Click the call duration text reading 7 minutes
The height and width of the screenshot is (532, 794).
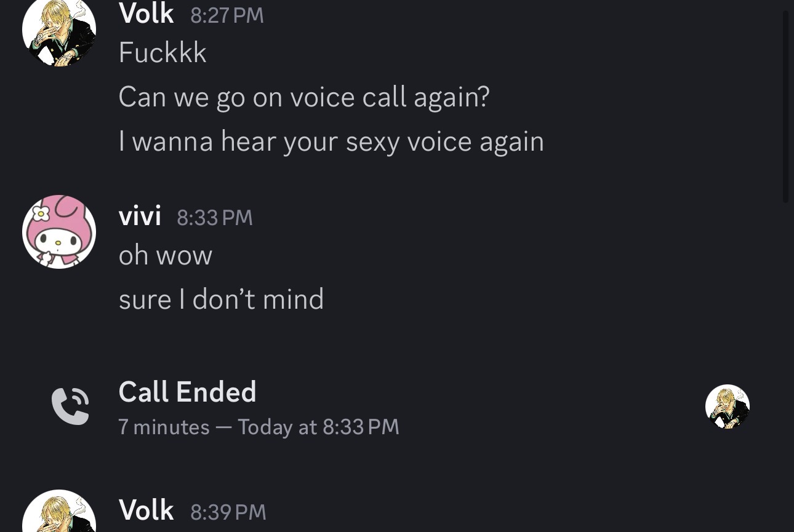[x=164, y=426]
